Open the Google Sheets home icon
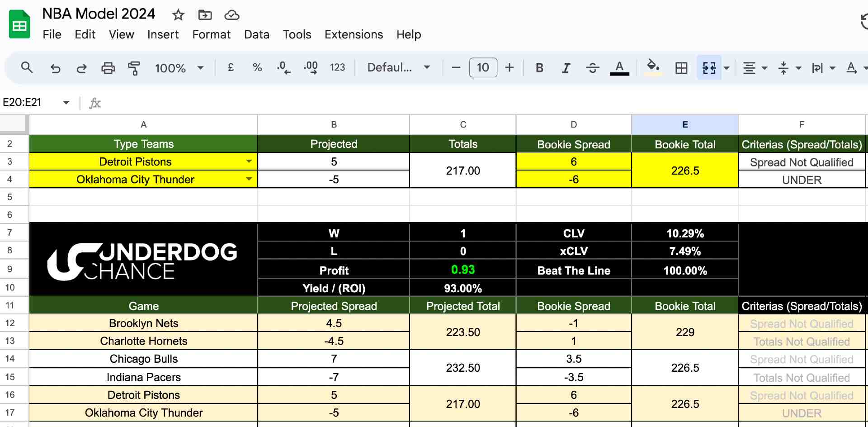The width and height of the screenshot is (868, 427). pos(19,24)
